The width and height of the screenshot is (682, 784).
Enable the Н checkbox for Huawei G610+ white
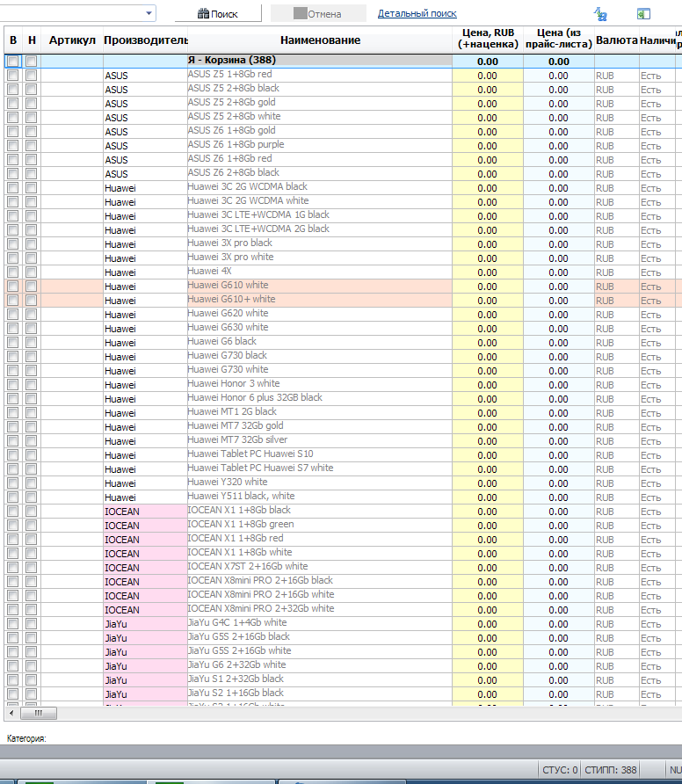pos(32,301)
